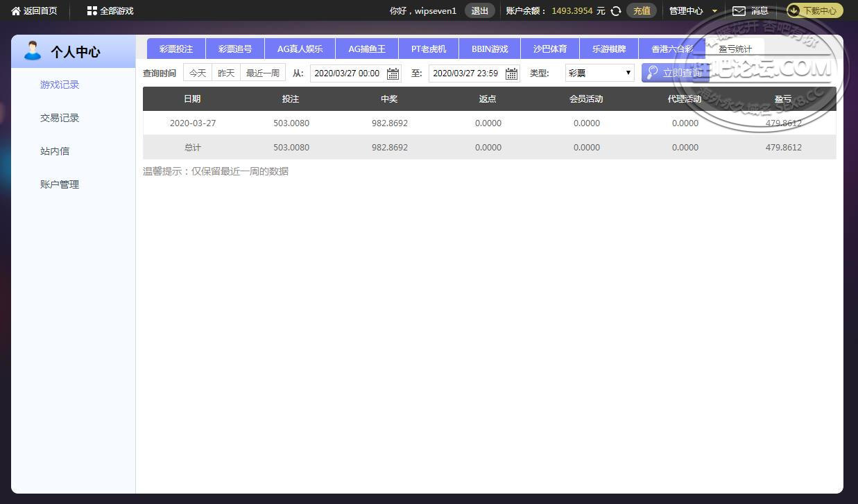Click the envelope message icon
The image size is (858, 504).
click(739, 10)
